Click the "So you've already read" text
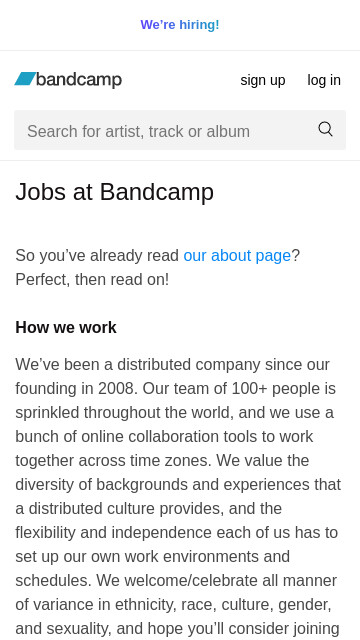Screen dimensions: 360x640 point(98,256)
